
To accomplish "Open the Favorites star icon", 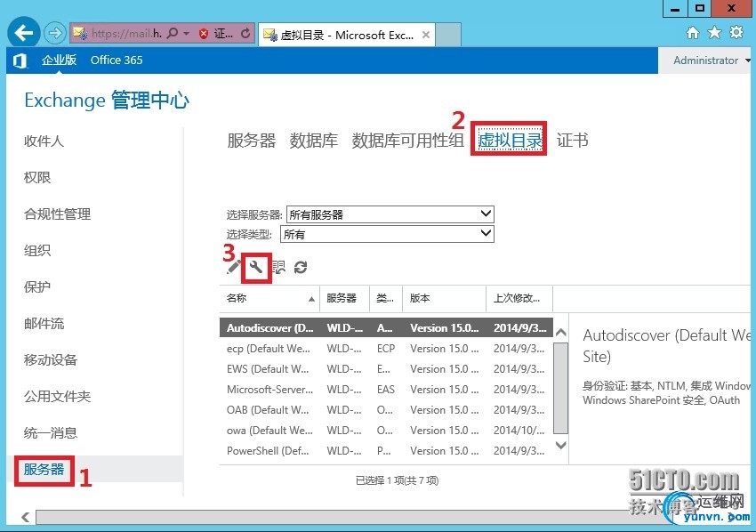I will click(x=714, y=33).
